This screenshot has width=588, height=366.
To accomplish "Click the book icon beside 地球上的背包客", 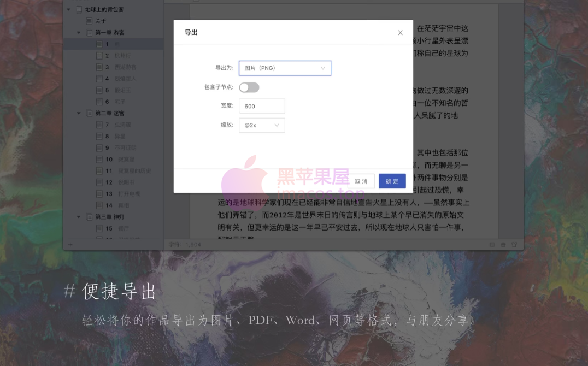I will coord(80,10).
